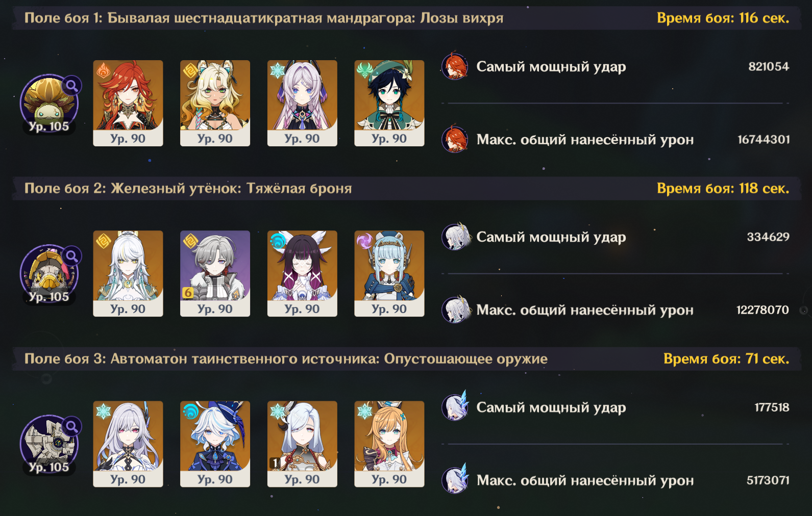The image size is (812, 516).
Task: Select the red-haired Pyro character card
Action: click(x=128, y=104)
